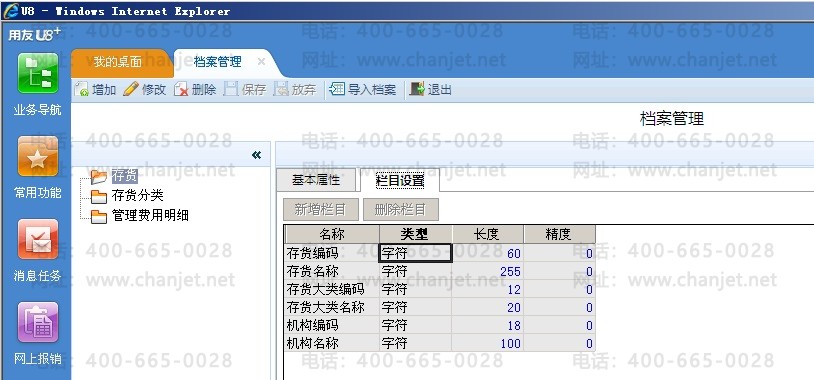Click the 放弃 toolbar button
The width and height of the screenshot is (814, 380).
295,89
